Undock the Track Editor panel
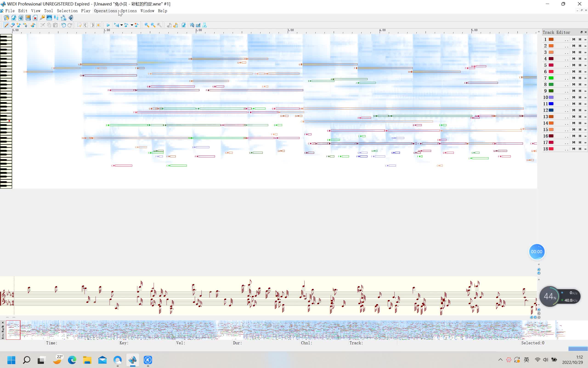 point(581,32)
